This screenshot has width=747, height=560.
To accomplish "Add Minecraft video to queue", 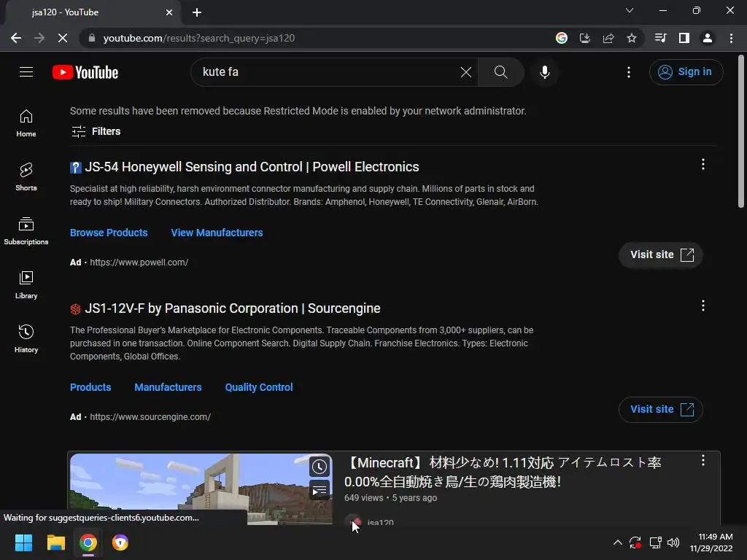I will [x=320, y=489].
